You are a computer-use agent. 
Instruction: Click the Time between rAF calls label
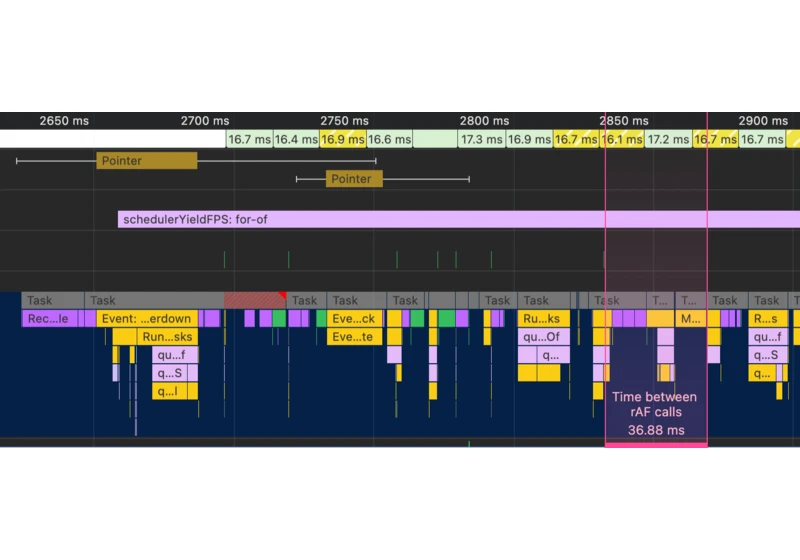point(655,404)
